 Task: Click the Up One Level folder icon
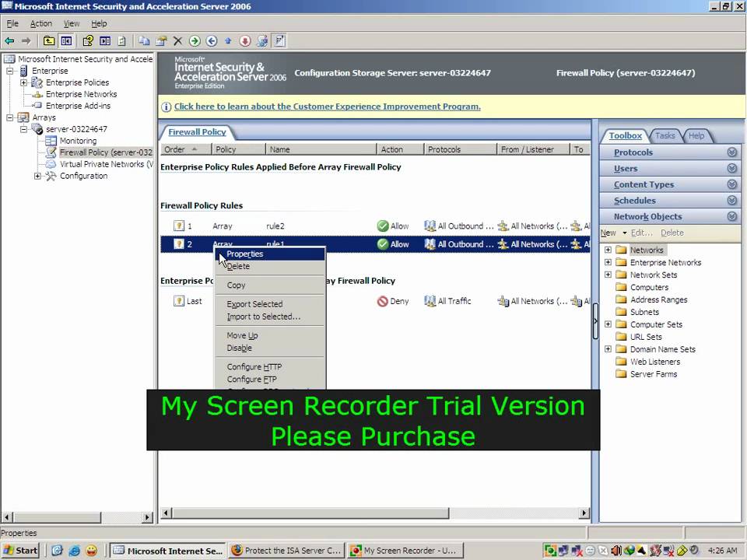tap(48, 41)
